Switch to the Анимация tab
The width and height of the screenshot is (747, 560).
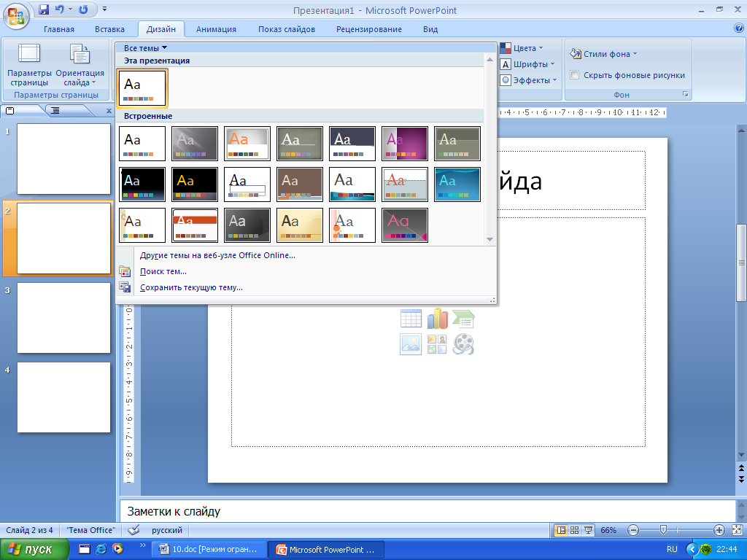[216, 29]
